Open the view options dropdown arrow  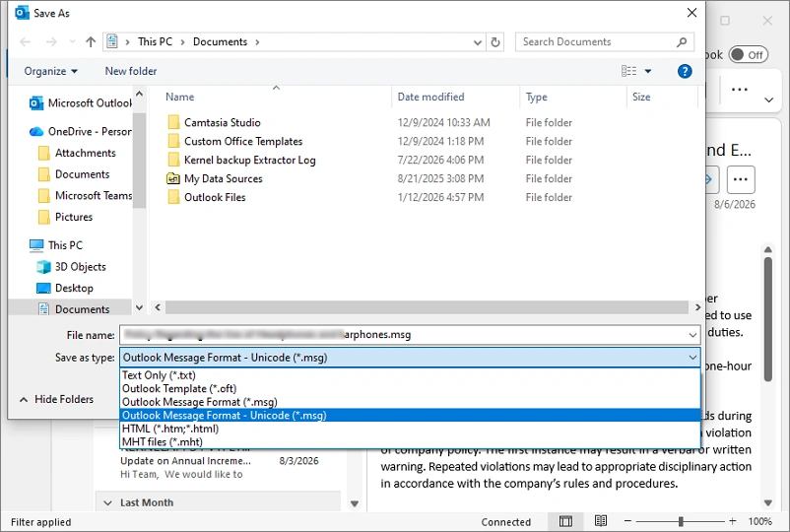[x=648, y=71]
